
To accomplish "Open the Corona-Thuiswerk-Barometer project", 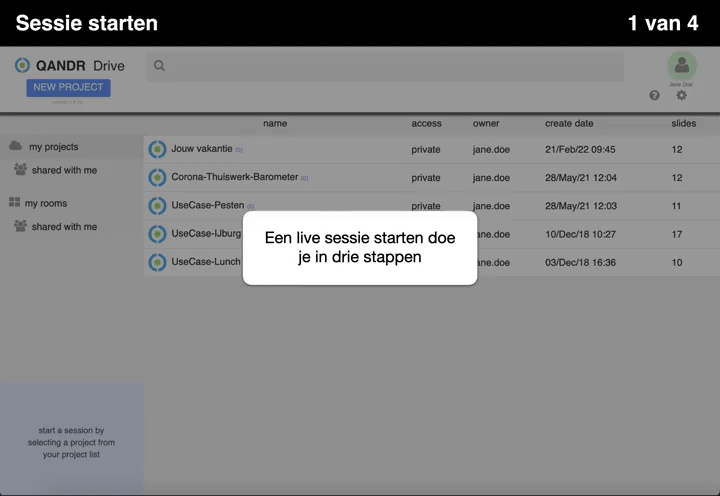I will coord(235,177).
